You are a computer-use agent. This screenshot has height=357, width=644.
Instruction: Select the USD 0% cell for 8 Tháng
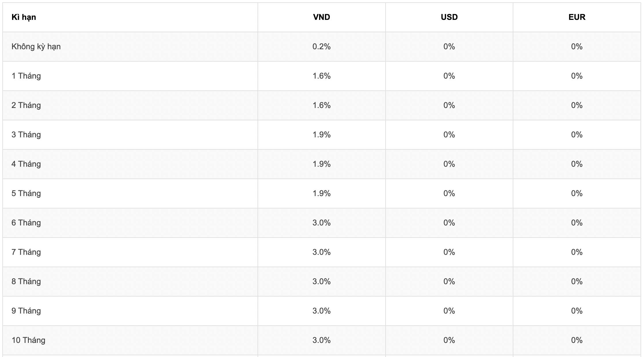[449, 282]
